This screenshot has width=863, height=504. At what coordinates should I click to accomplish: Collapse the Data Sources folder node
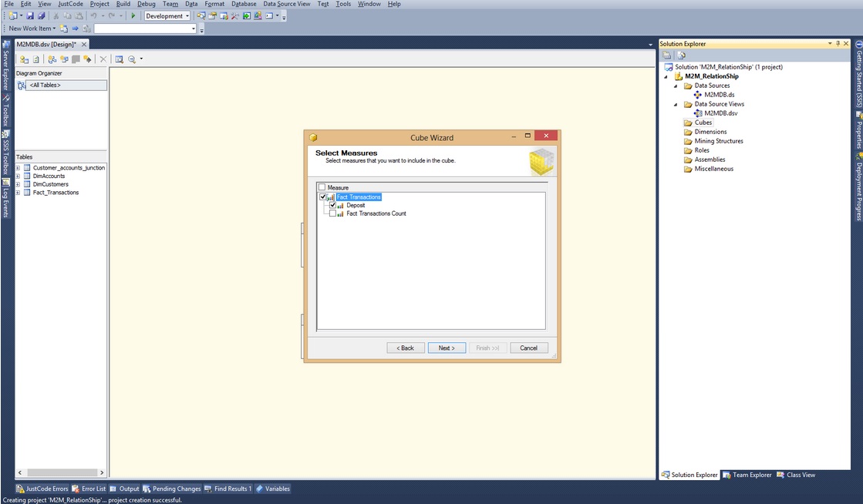[x=676, y=86]
